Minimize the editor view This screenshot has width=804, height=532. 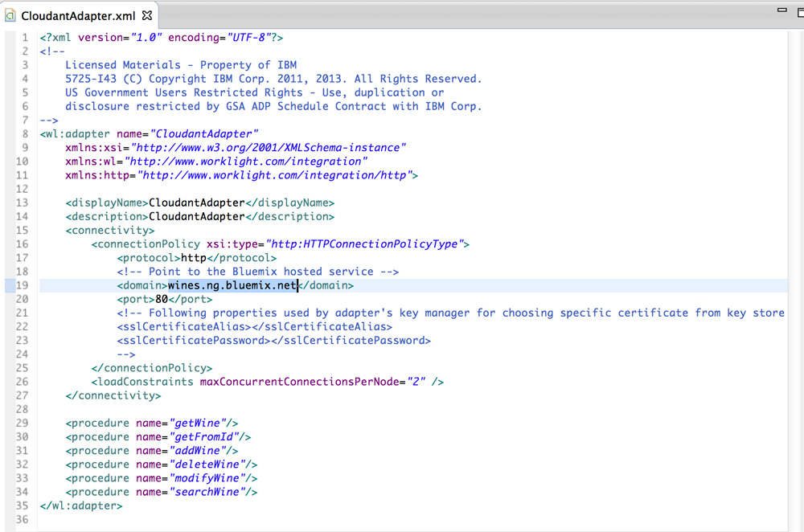point(782,10)
